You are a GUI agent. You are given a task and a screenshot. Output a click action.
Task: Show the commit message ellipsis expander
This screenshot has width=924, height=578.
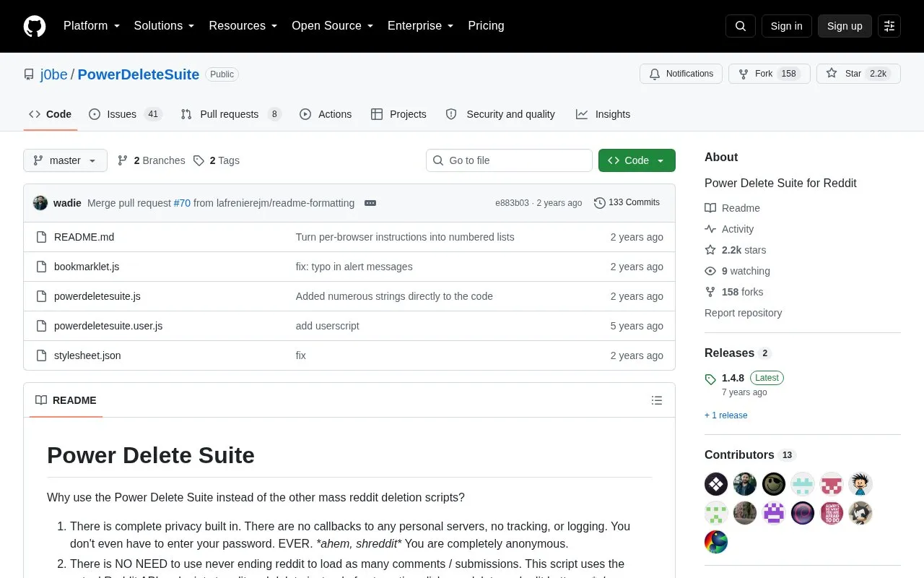click(370, 203)
